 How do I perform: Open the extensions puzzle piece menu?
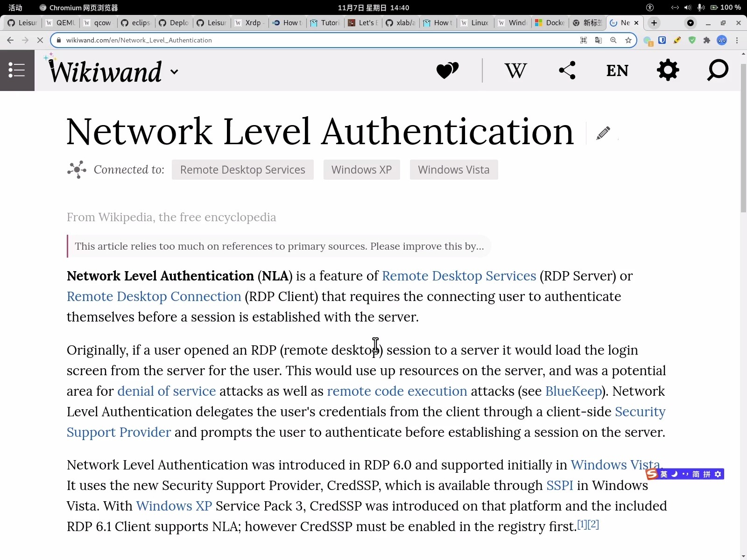(x=707, y=40)
